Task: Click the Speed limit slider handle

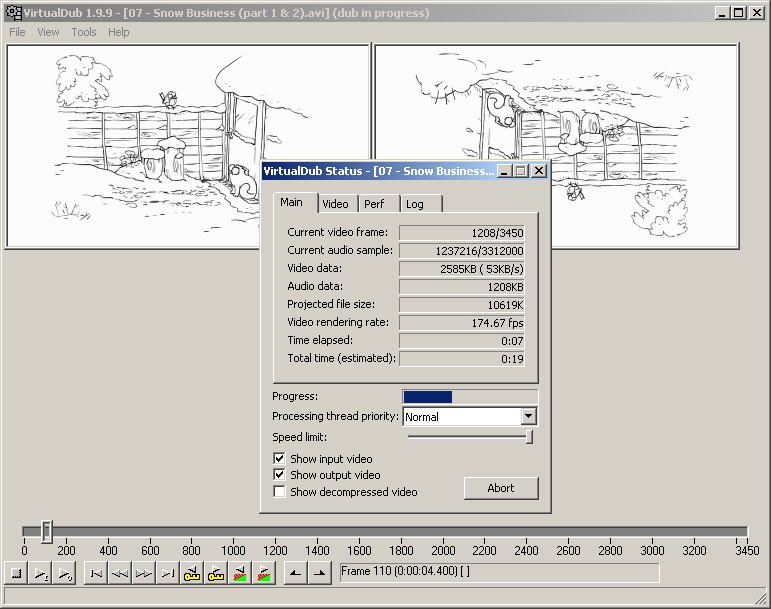Action: [x=529, y=436]
